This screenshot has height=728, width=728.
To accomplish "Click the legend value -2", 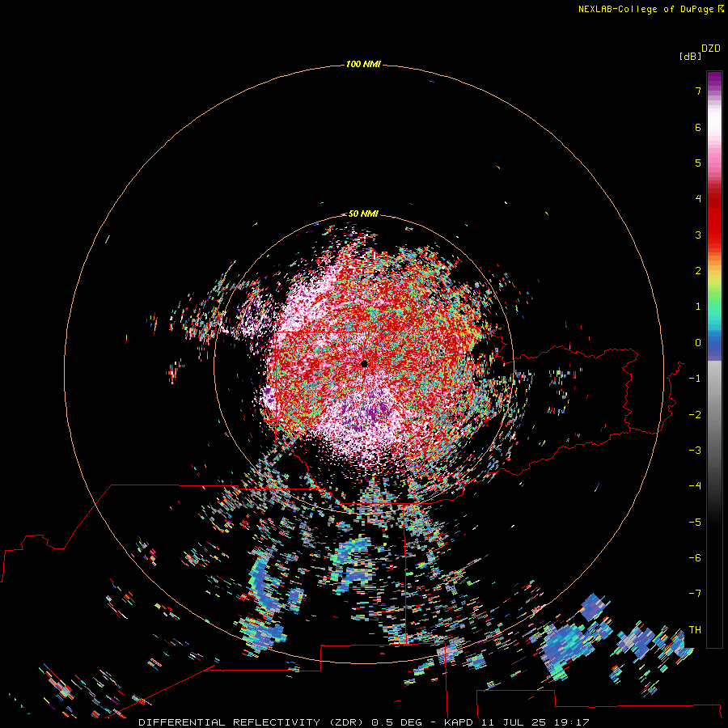I will coord(695,415).
